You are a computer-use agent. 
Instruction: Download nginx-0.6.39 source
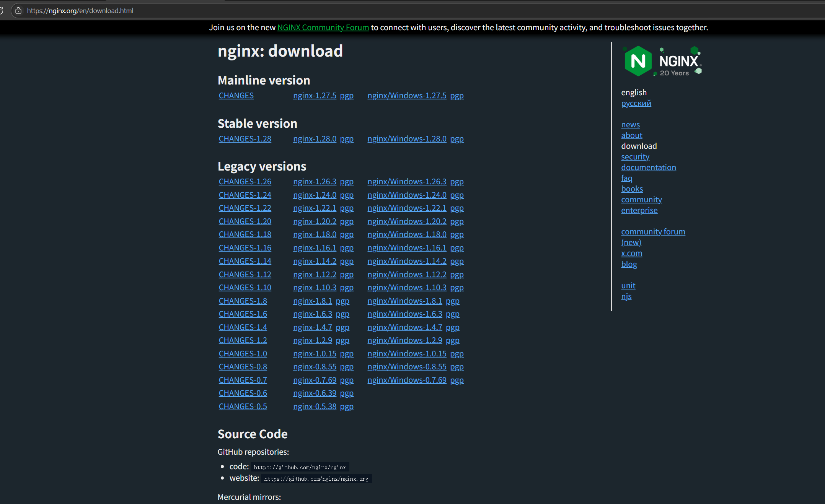tap(315, 393)
